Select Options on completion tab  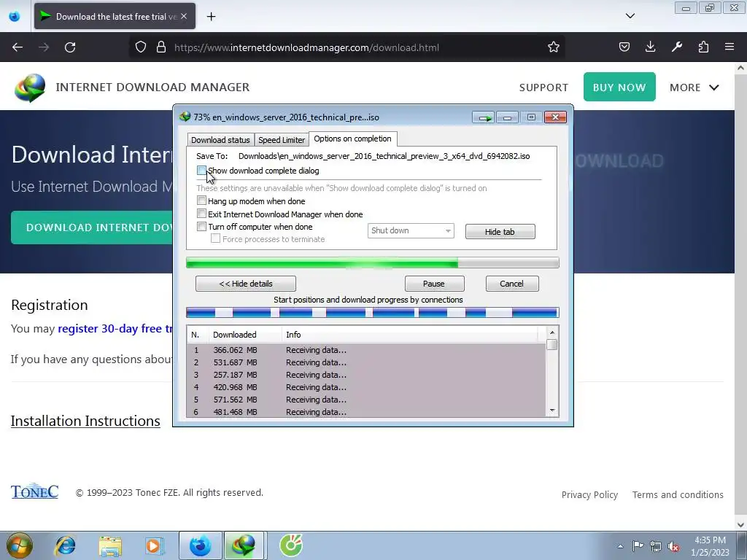[352, 139]
